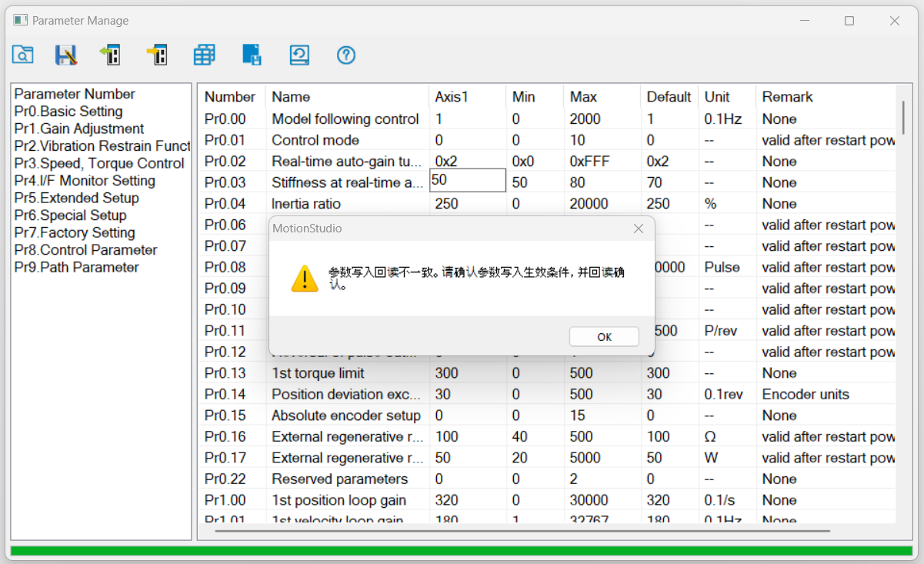
Task: Click the horizontal scrollbar under the table
Action: [522, 531]
